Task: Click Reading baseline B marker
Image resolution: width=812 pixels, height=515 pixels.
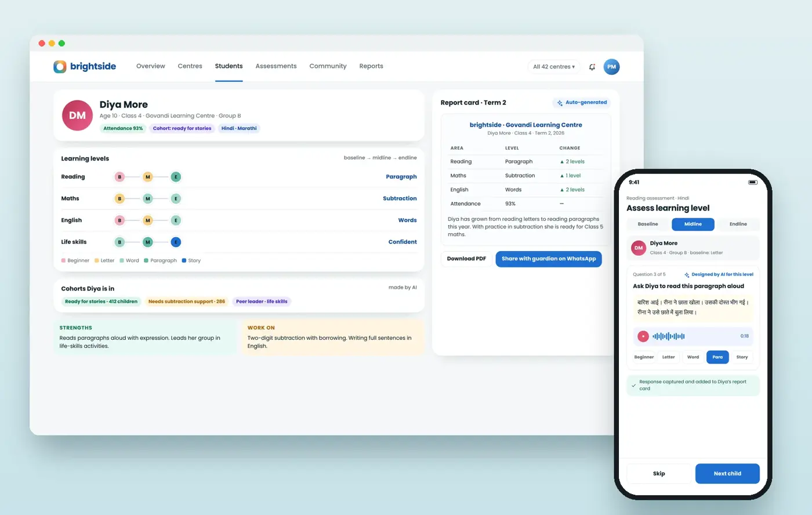Action: click(119, 177)
